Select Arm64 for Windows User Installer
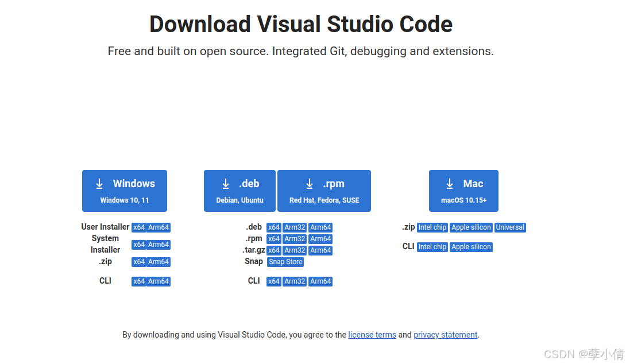Viewport: 626px width, 364px height. 159,227
